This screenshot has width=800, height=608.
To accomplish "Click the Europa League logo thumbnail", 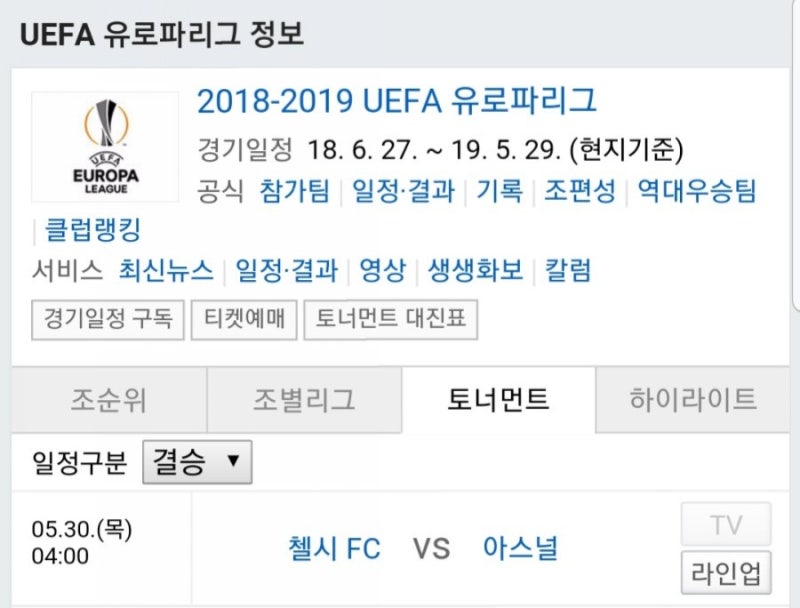I will coord(105,147).
